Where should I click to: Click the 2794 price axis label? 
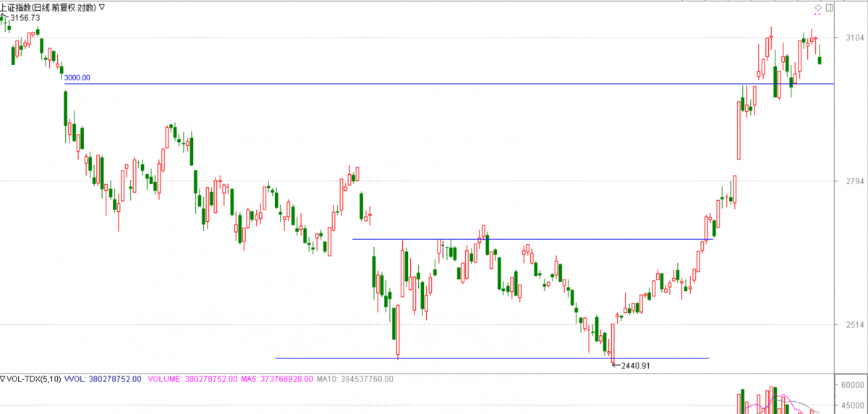[855, 181]
